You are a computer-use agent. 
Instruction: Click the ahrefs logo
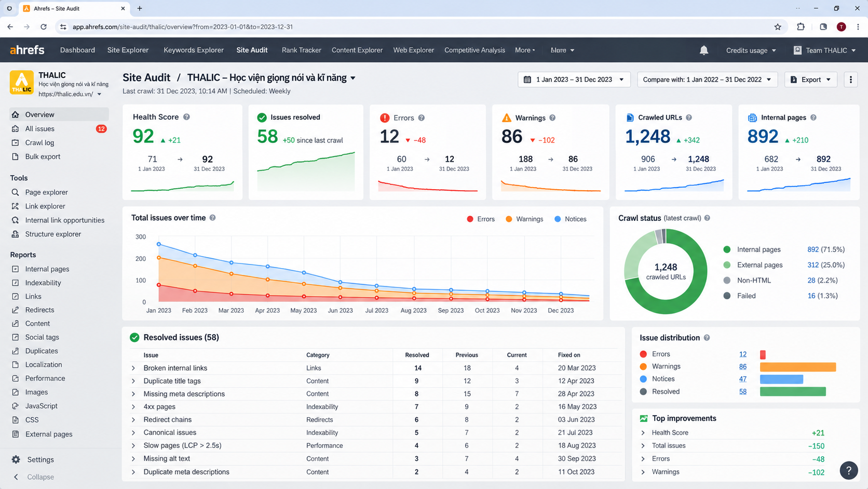[27, 50]
